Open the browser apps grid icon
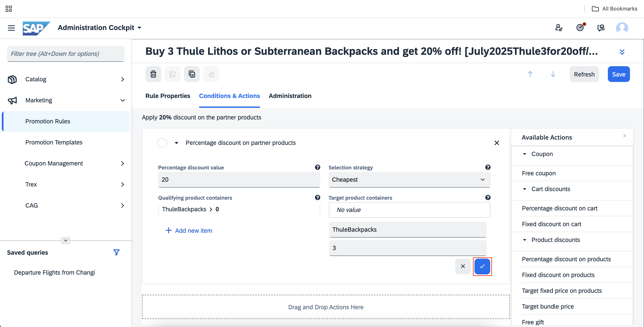This screenshot has height=327, width=644. tap(9, 9)
